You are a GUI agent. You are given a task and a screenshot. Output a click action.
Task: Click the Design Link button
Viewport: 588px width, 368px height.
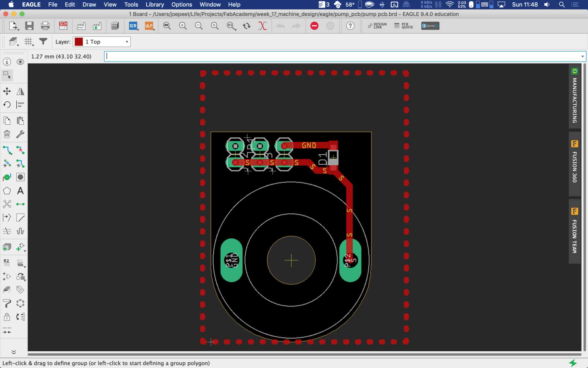[x=377, y=26]
